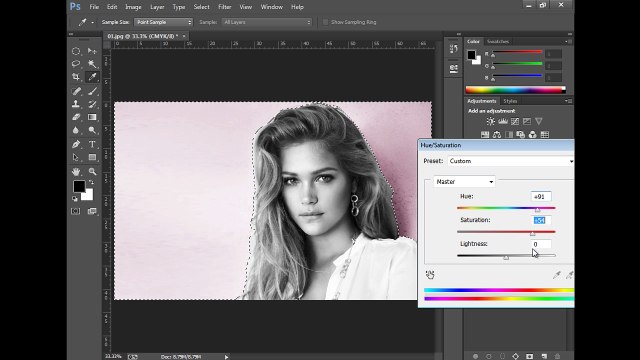Add a Brightness/Contrast adjustment
The width and height of the screenshot is (640, 360).
(491, 121)
